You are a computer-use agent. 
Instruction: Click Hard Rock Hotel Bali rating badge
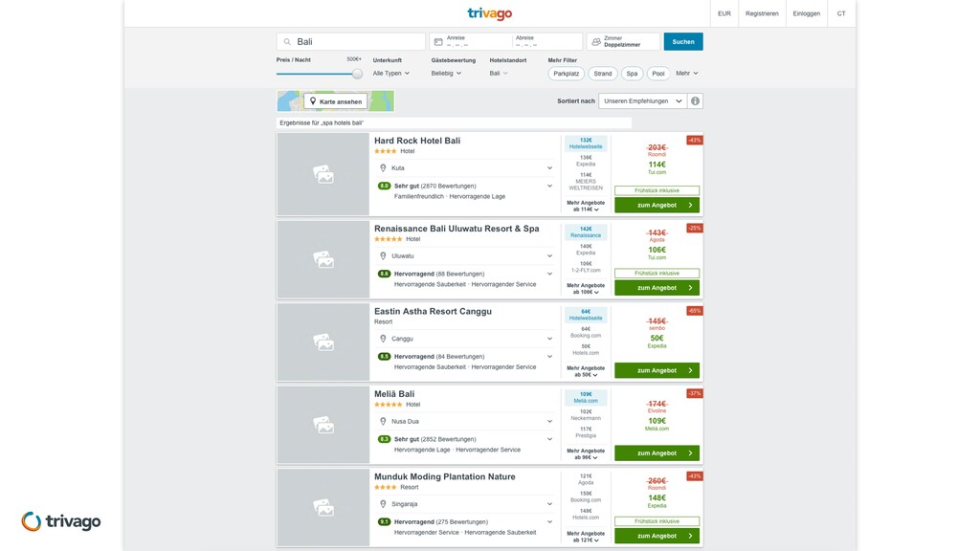click(x=384, y=186)
